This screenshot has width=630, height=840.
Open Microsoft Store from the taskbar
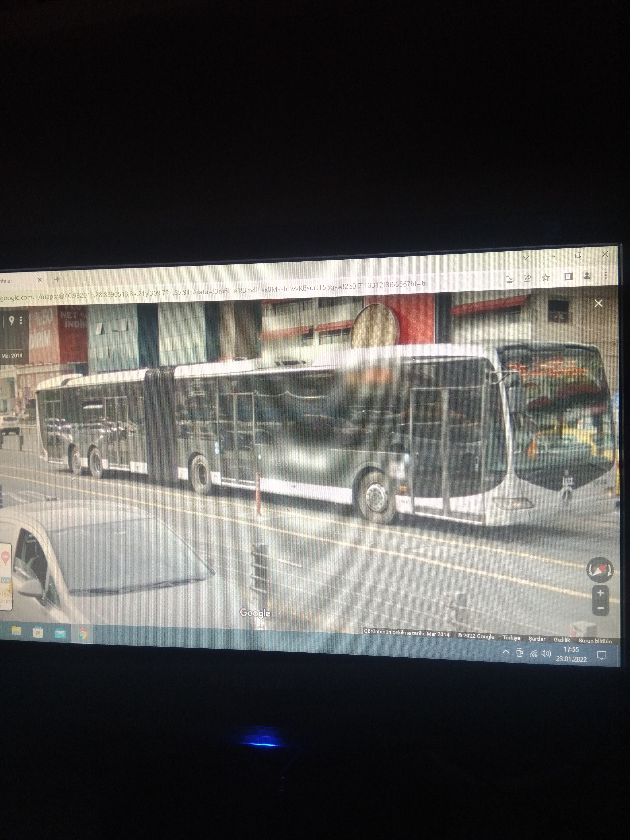click(38, 633)
